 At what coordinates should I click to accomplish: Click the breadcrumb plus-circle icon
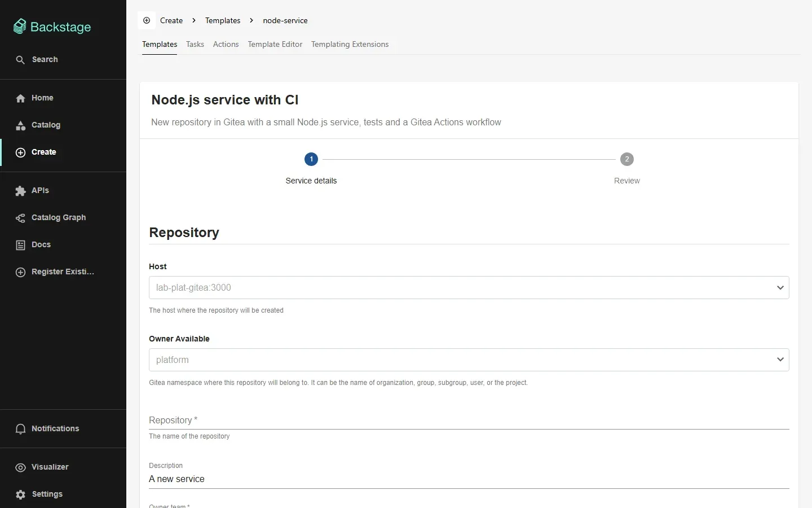click(x=147, y=20)
